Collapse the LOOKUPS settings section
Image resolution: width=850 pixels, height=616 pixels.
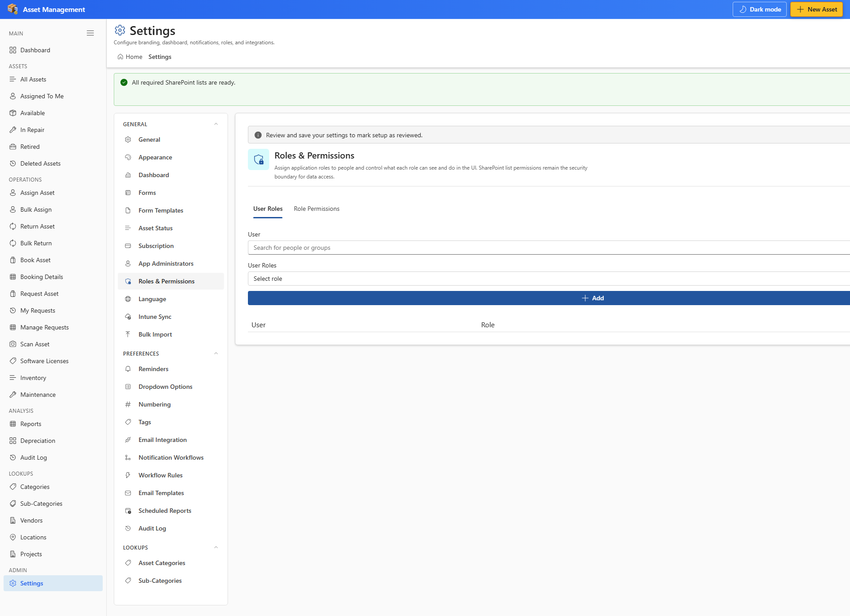click(216, 547)
